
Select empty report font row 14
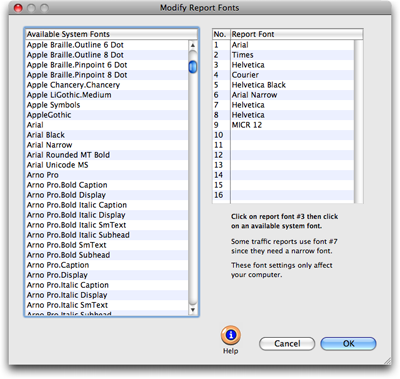click(283, 175)
